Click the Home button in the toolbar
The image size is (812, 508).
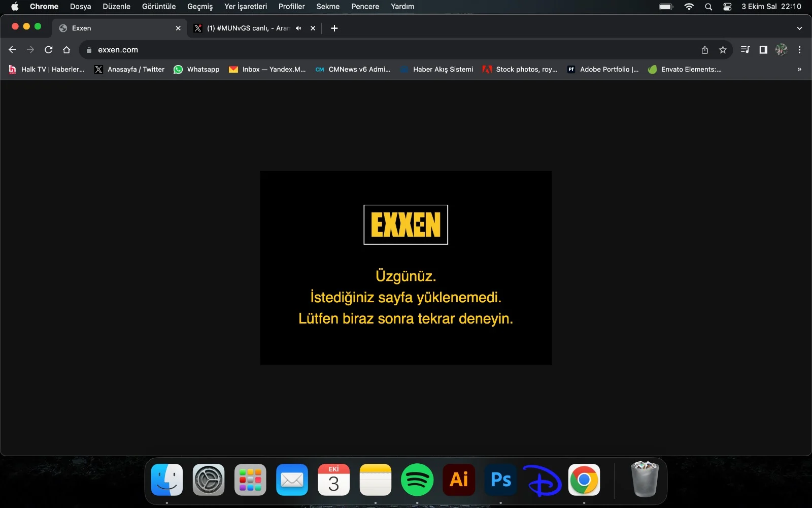tap(66, 50)
